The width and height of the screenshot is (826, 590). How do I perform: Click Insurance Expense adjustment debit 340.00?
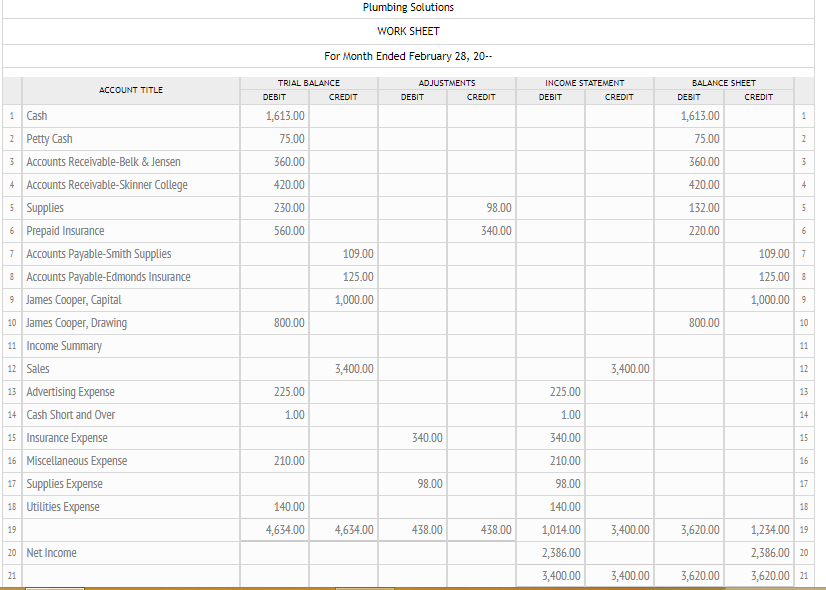click(x=412, y=438)
